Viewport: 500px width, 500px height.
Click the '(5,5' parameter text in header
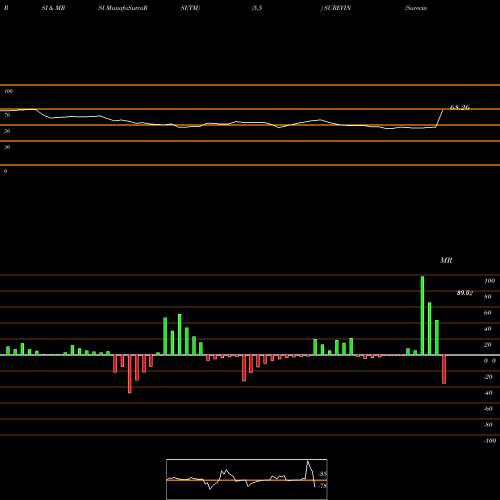(257, 8)
